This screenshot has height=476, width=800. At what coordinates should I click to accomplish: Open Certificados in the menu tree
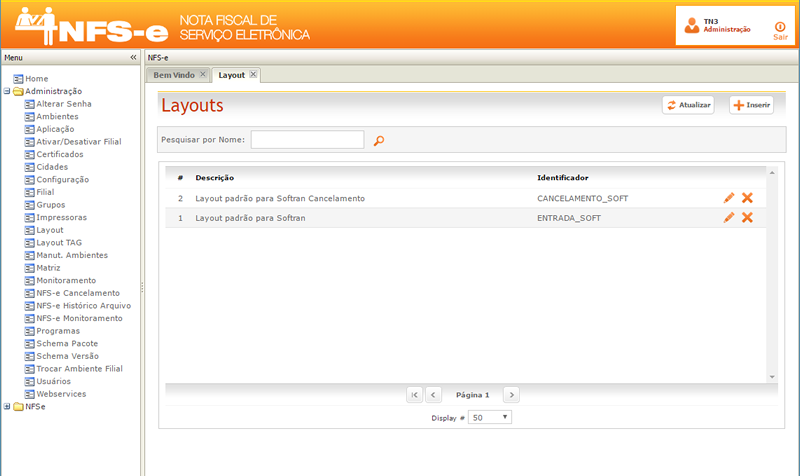[x=60, y=154]
